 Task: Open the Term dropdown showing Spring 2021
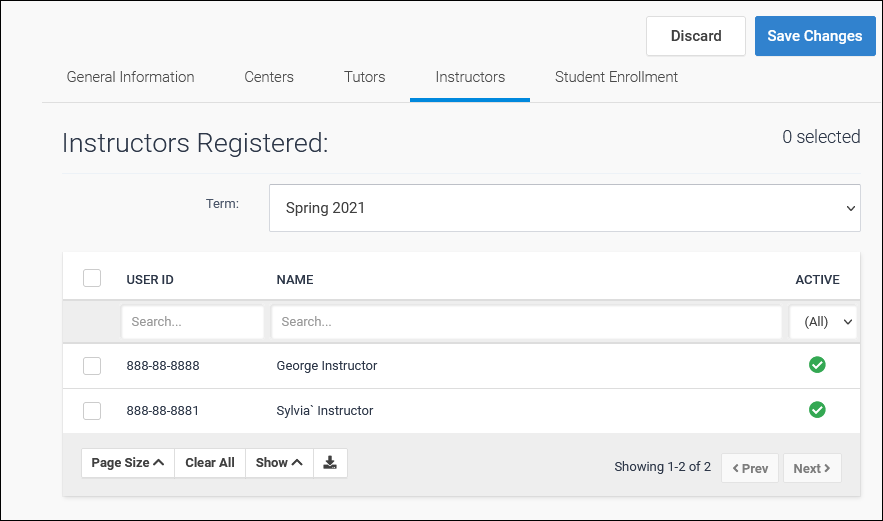[564, 208]
